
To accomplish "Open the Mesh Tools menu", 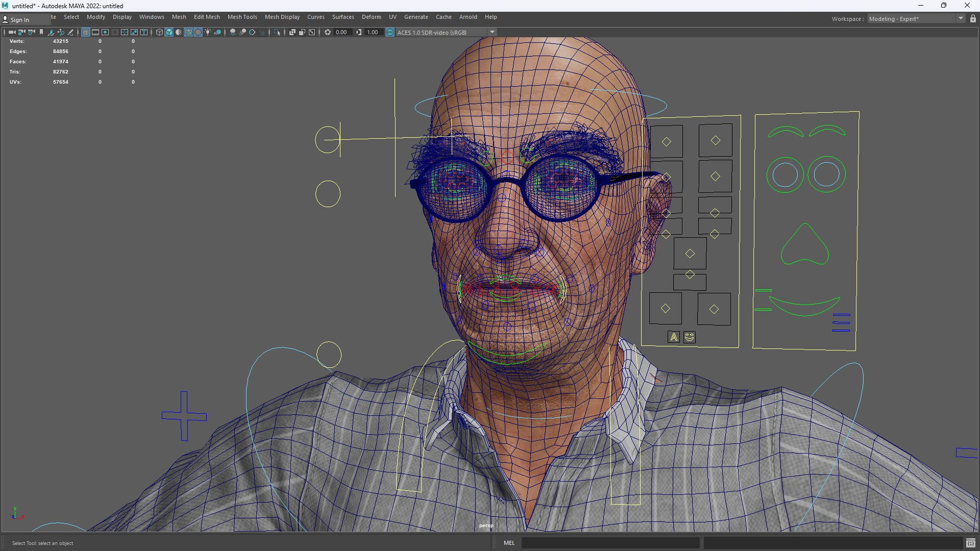I will click(242, 17).
